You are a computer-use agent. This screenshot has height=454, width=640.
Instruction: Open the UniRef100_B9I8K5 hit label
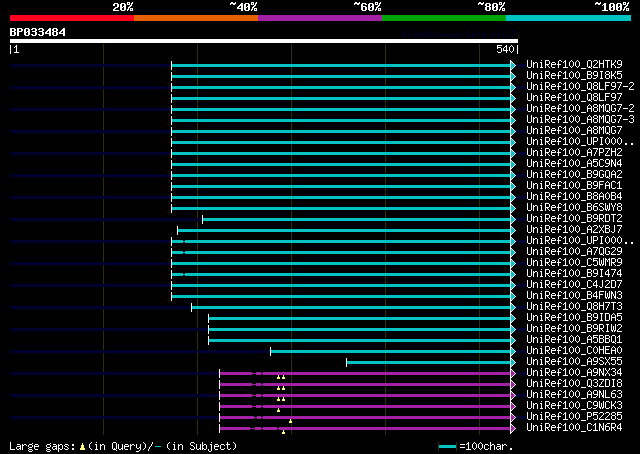574,75
